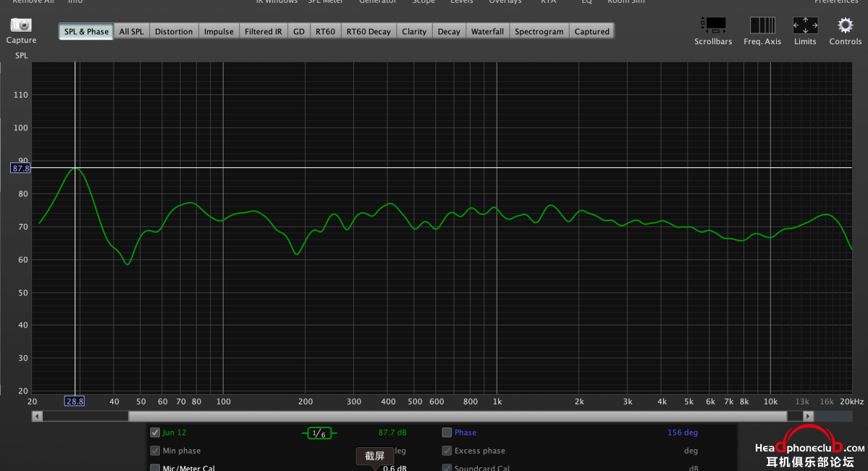Click the 1/6 smoothing indicator

point(319,433)
